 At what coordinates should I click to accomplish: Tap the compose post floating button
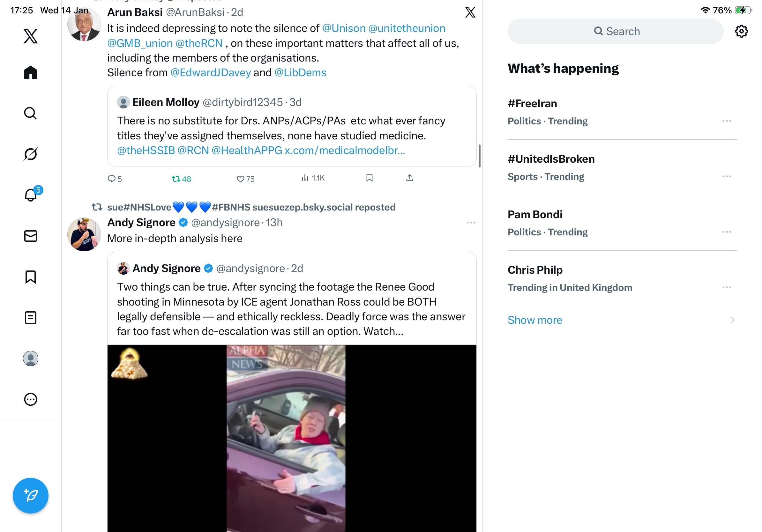click(31, 495)
